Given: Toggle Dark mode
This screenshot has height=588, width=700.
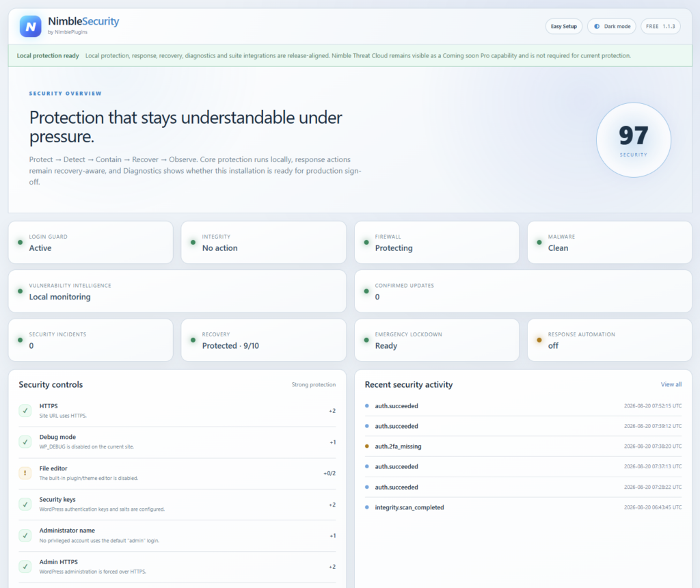Looking at the screenshot, I should coord(612,27).
